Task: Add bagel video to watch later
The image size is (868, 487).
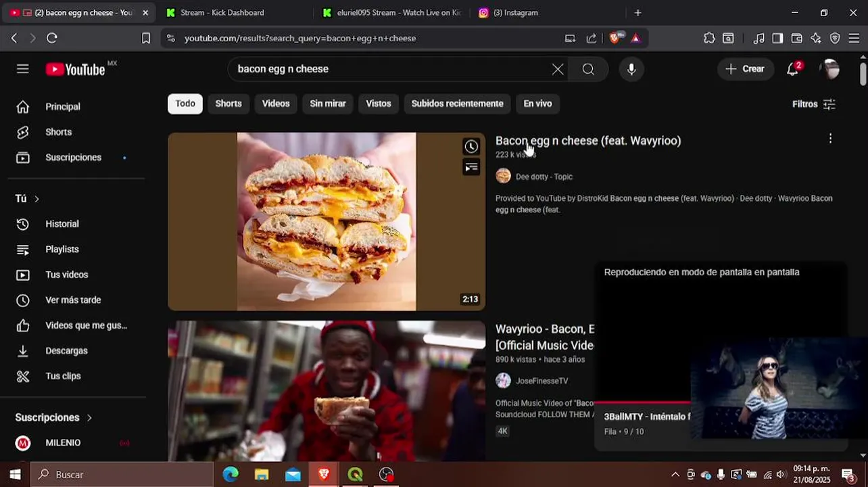Action: point(471,146)
